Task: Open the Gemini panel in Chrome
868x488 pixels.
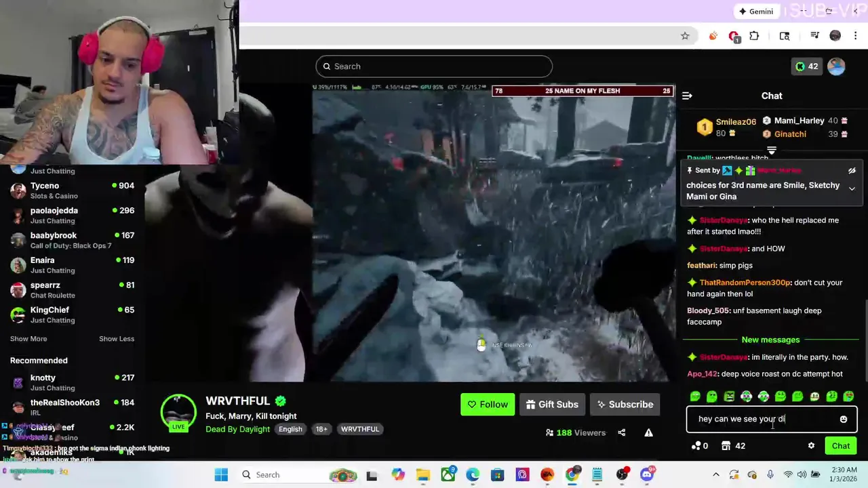Action: (756, 12)
